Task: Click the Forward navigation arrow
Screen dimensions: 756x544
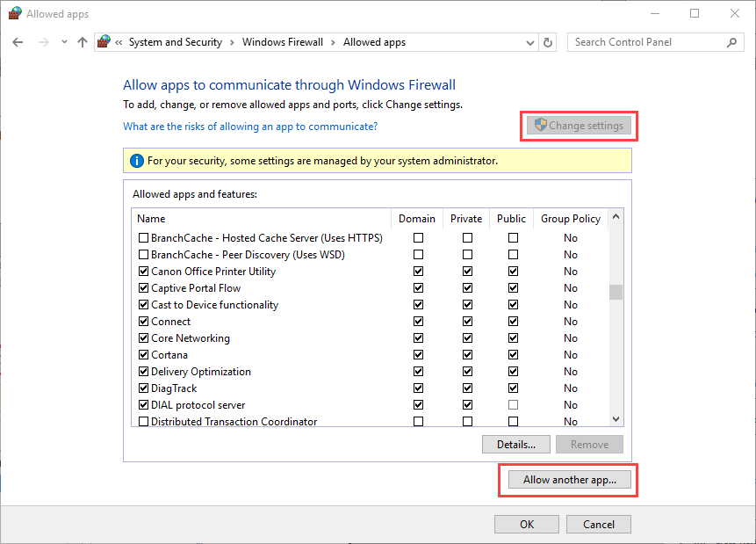Action: [x=42, y=42]
